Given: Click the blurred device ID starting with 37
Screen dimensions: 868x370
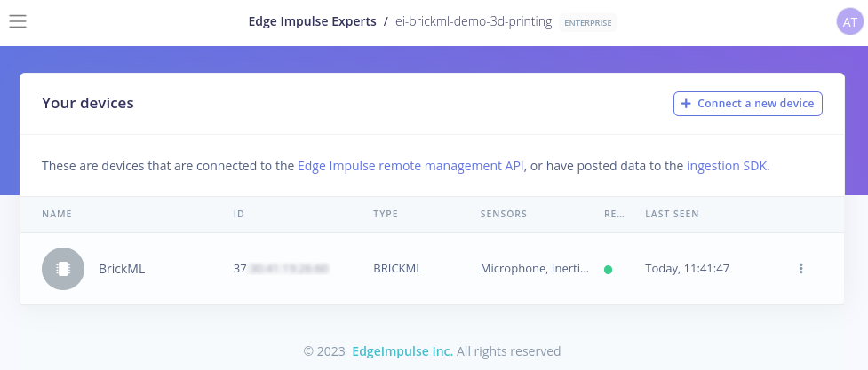Looking at the screenshot, I should (282, 269).
